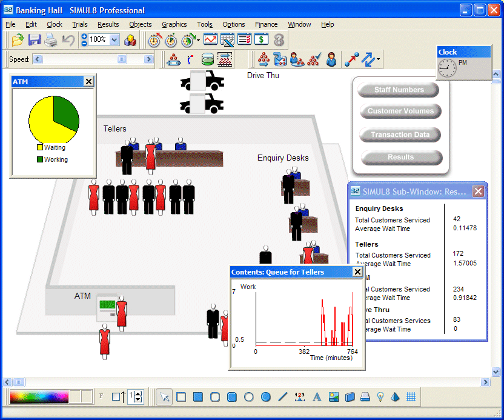Viewport: 504px width, 420px height.
Task: Save the simulation with the floppy disk icon
Action: 35,40
